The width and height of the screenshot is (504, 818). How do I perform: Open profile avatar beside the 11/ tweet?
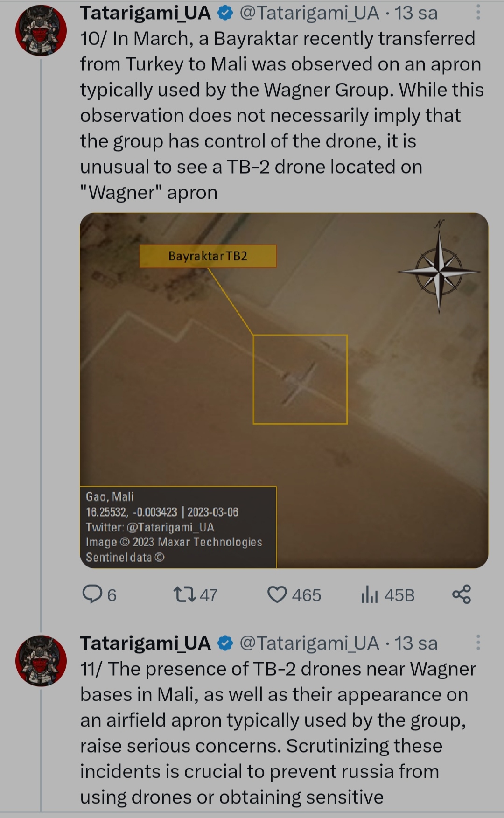click(41, 661)
